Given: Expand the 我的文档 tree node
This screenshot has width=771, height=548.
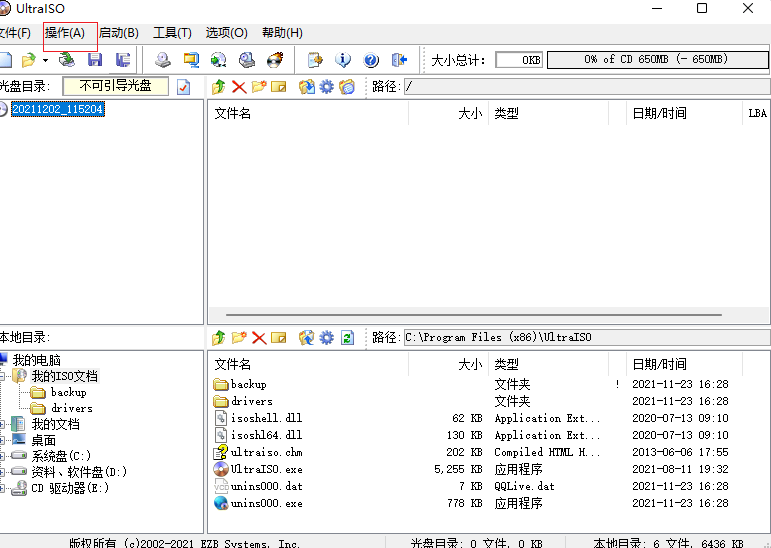Looking at the screenshot, I should [2, 424].
